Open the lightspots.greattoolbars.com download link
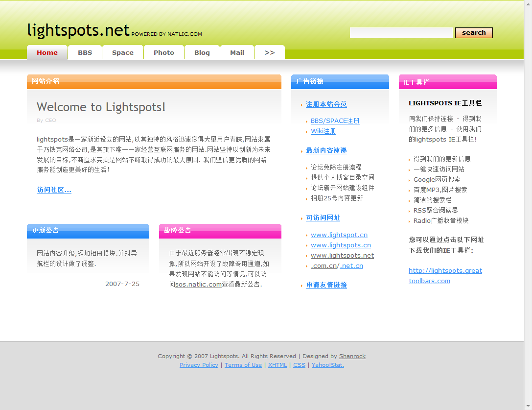 (x=445, y=276)
